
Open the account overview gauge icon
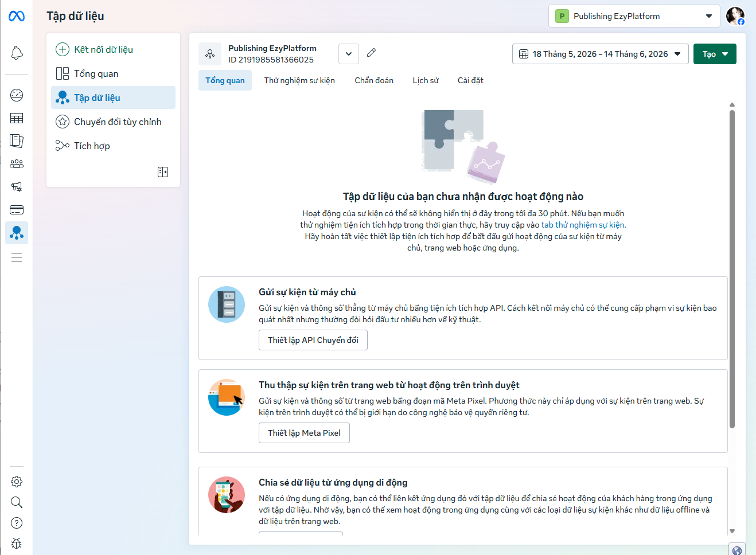click(x=17, y=95)
